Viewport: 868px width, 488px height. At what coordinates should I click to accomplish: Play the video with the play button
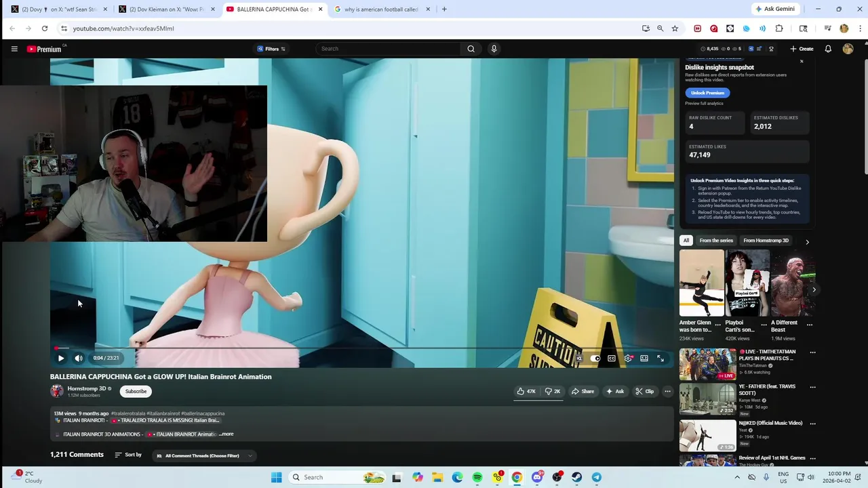(x=61, y=358)
